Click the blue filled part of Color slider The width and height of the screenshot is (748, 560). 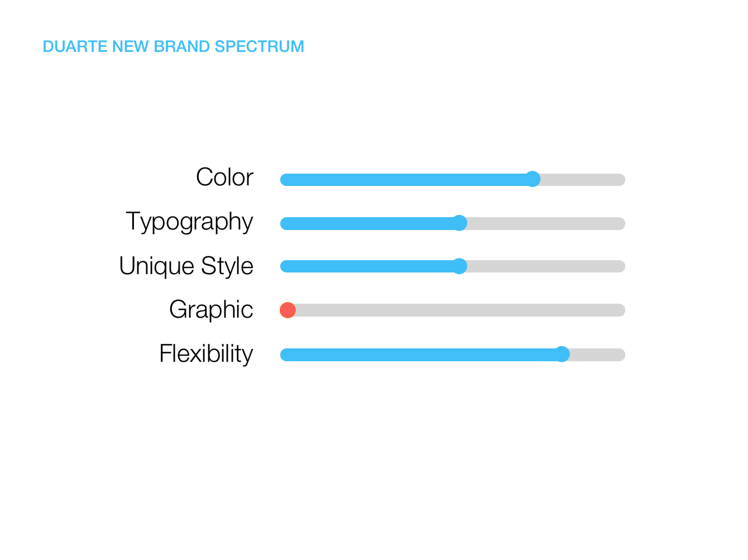tap(402, 180)
